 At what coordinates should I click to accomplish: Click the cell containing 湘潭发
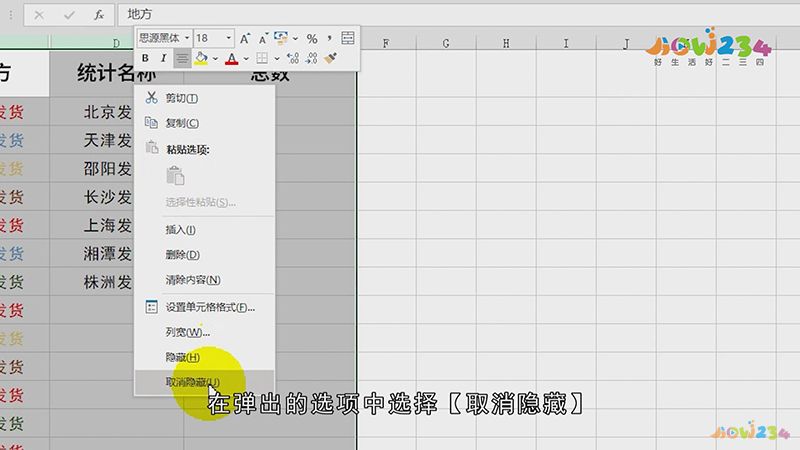point(108,253)
